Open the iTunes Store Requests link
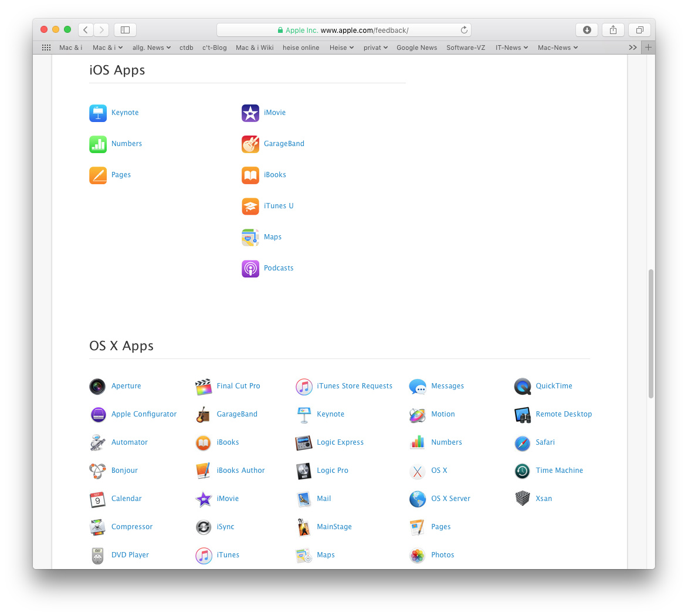 point(354,386)
